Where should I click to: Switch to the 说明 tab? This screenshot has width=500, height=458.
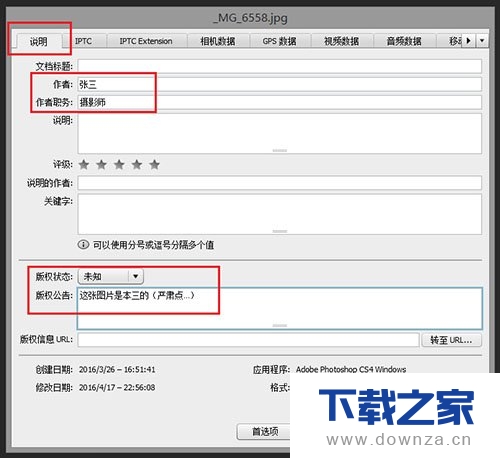(39, 42)
